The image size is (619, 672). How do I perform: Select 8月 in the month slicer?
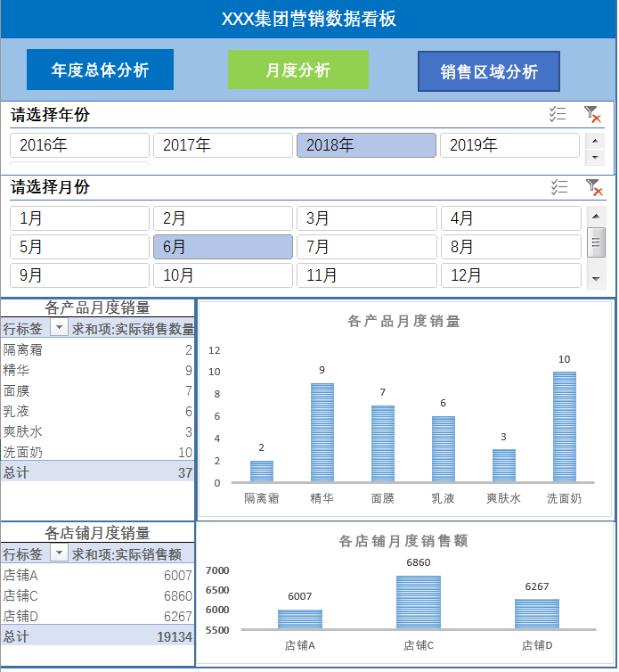point(511,247)
